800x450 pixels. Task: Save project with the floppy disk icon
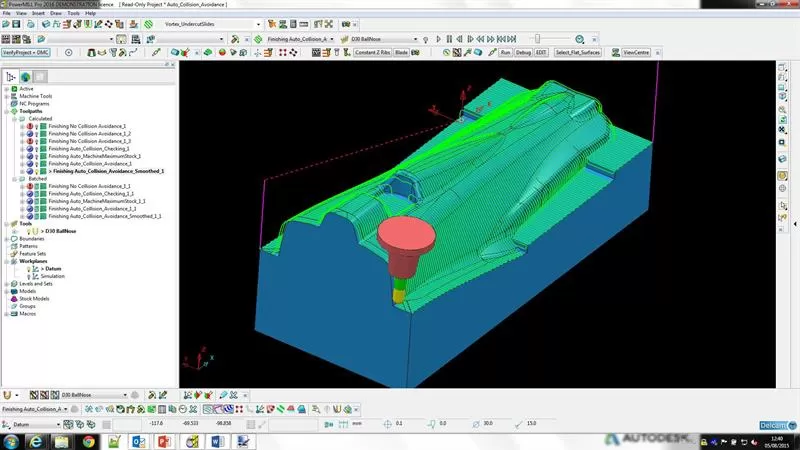click(16, 24)
